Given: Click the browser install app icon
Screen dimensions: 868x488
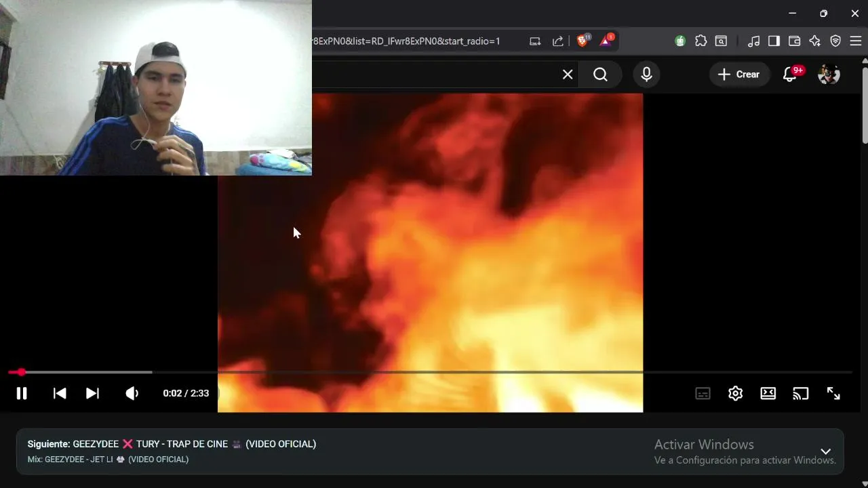Looking at the screenshot, I should click(x=535, y=41).
